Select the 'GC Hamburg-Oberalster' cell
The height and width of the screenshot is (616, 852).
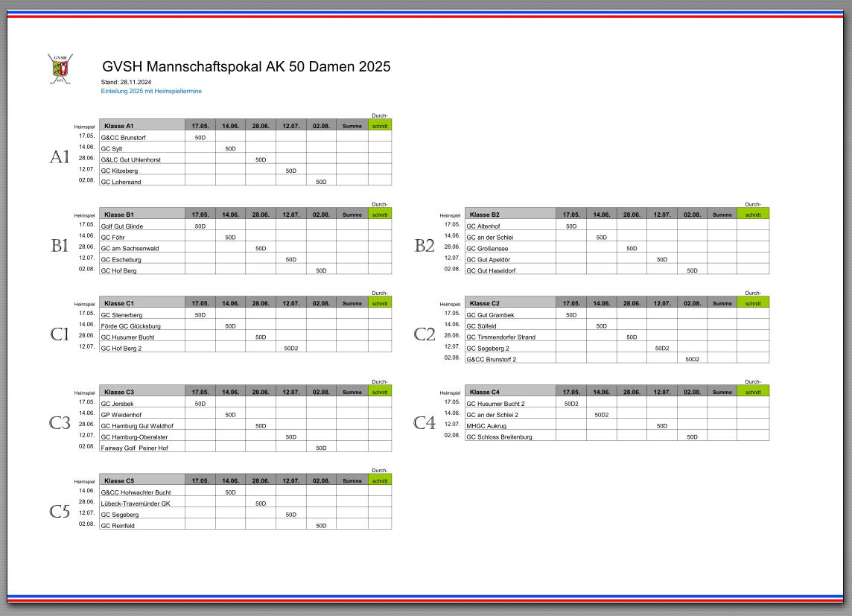(142, 436)
